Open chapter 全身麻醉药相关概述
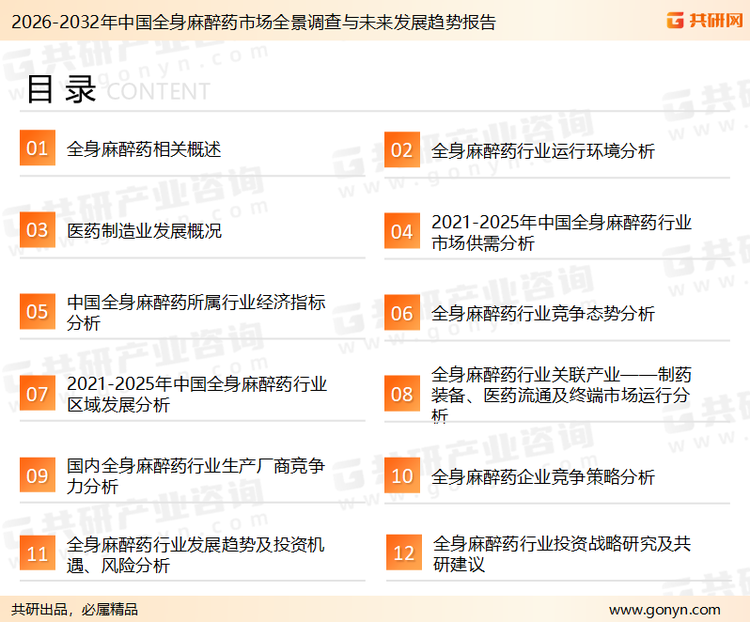Viewport: 750px width, 622px height. [143, 149]
